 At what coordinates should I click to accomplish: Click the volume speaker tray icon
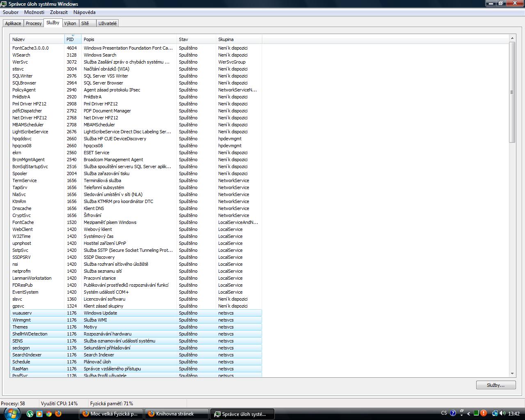pos(502,413)
